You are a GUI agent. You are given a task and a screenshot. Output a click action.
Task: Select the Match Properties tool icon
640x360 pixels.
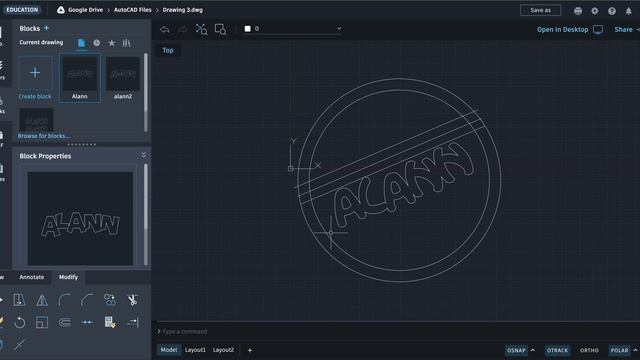pos(110,322)
